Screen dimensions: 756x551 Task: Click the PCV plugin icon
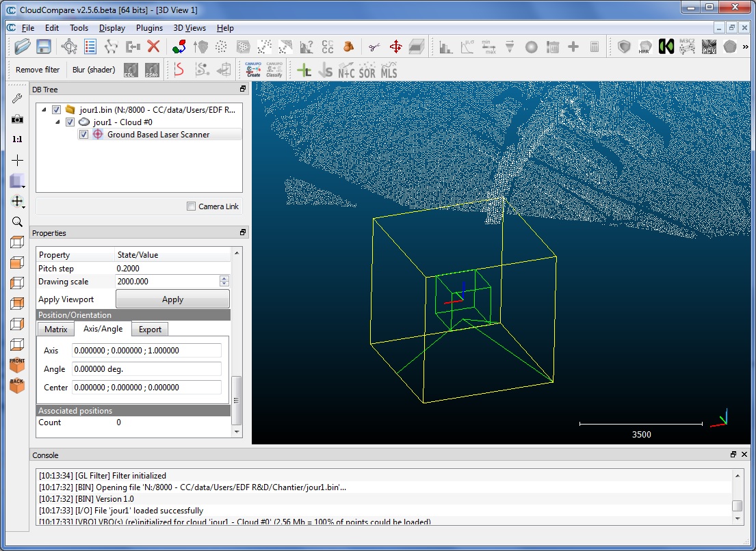coord(709,46)
